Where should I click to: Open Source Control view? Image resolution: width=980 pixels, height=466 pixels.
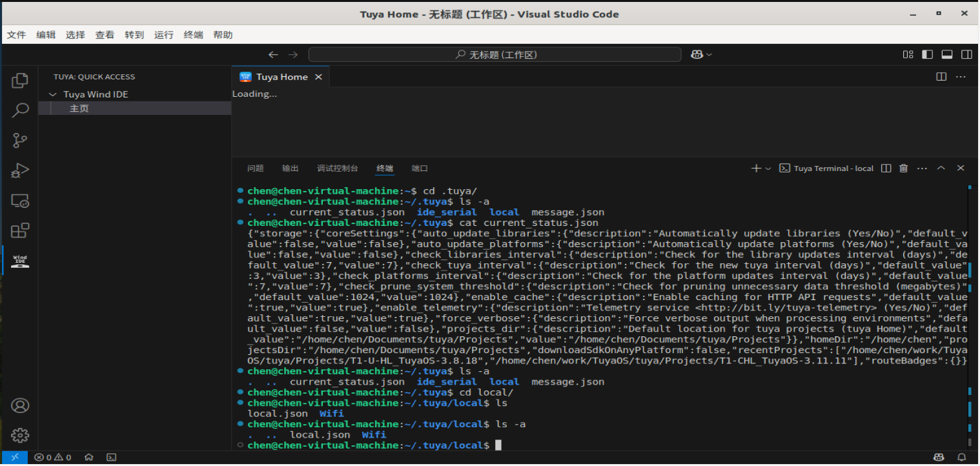tap(20, 140)
